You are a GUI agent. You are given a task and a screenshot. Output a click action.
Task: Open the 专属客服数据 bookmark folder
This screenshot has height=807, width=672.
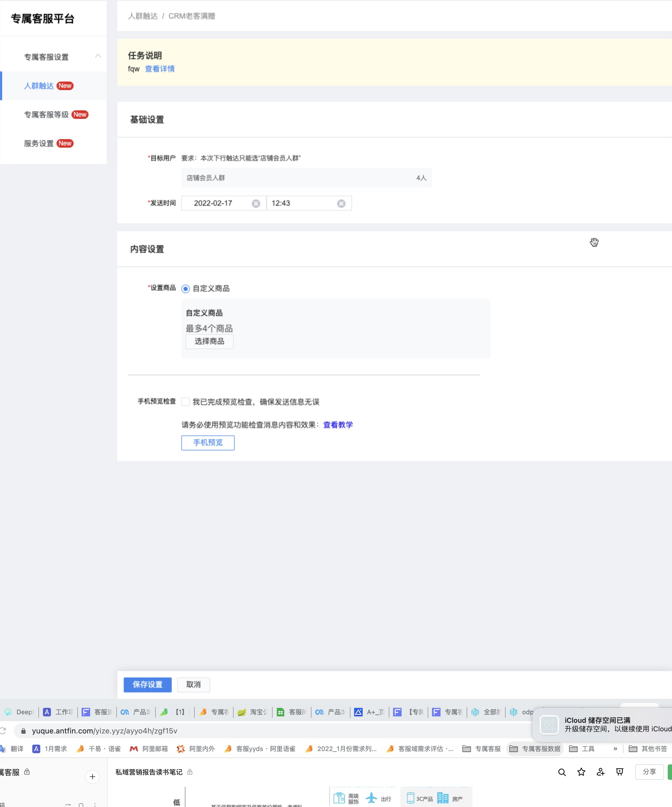(x=535, y=749)
